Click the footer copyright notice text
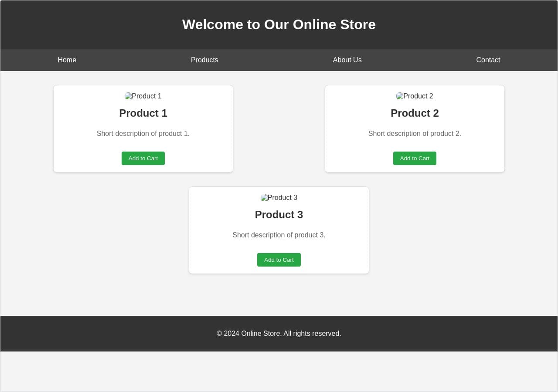Screen dimensions: 558x392 279,334
